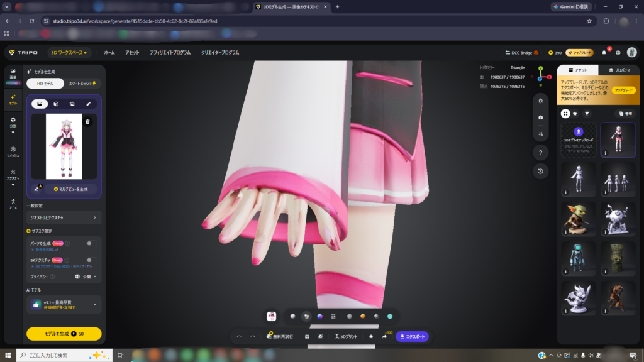The width and height of the screenshot is (644, 362).
Task: Open the viewport lighting settings icon
Action: point(540,101)
